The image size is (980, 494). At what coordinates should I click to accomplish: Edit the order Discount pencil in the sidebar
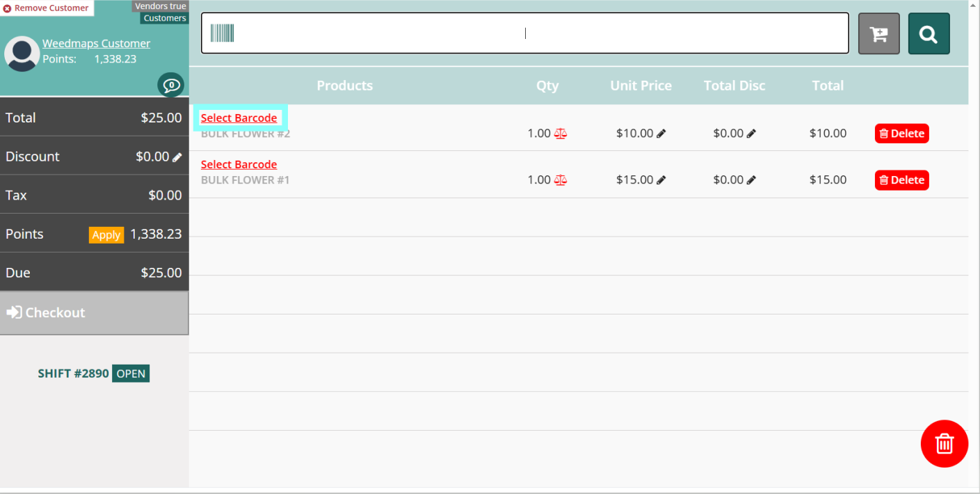pos(177,157)
